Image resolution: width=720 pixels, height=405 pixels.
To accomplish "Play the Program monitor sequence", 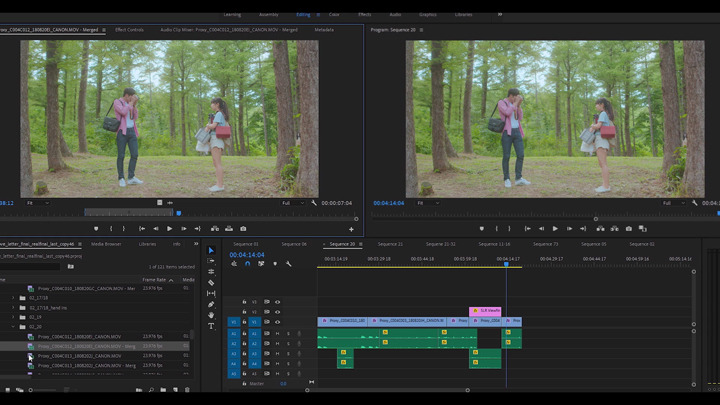I will 555,229.
